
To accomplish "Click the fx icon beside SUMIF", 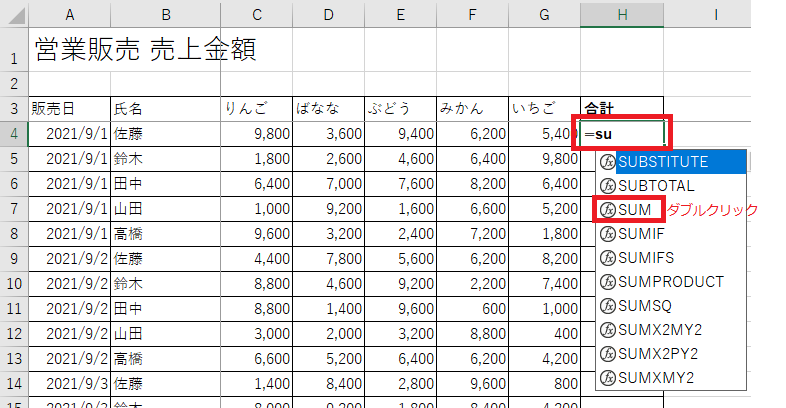I will (607, 234).
